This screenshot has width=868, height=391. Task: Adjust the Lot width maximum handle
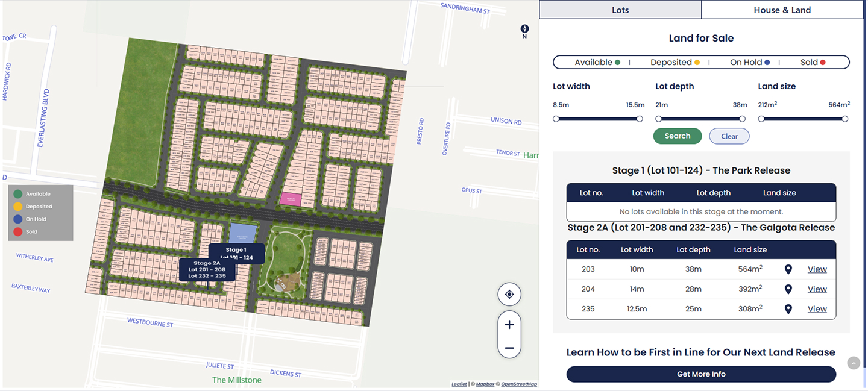640,119
